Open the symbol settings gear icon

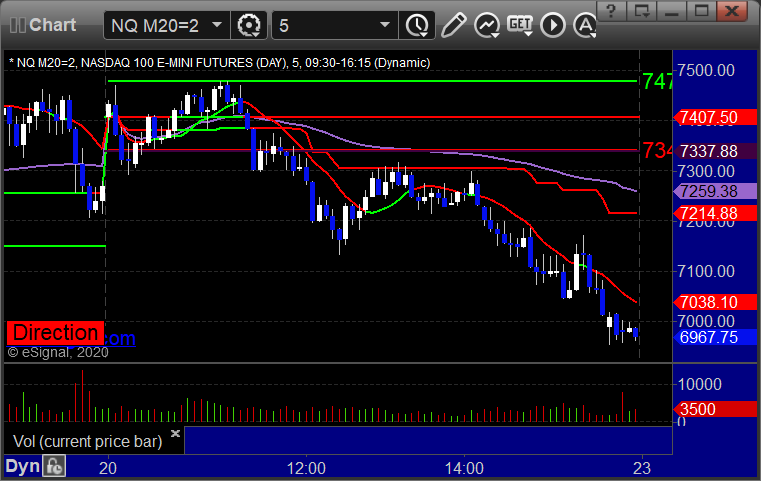click(x=248, y=25)
